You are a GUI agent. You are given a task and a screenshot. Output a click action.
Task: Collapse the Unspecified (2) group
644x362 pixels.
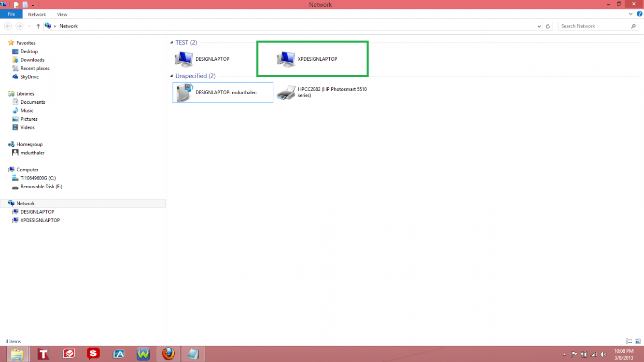pos(171,76)
